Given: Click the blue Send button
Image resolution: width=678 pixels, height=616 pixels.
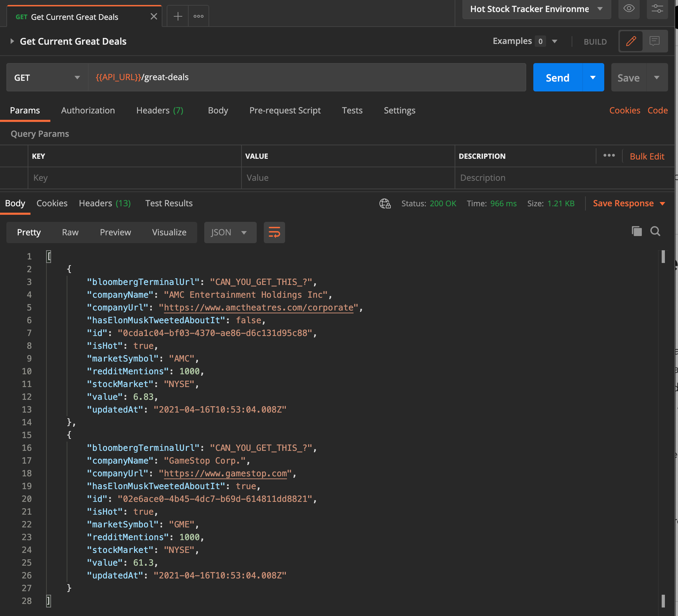Looking at the screenshot, I should point(558,78).
